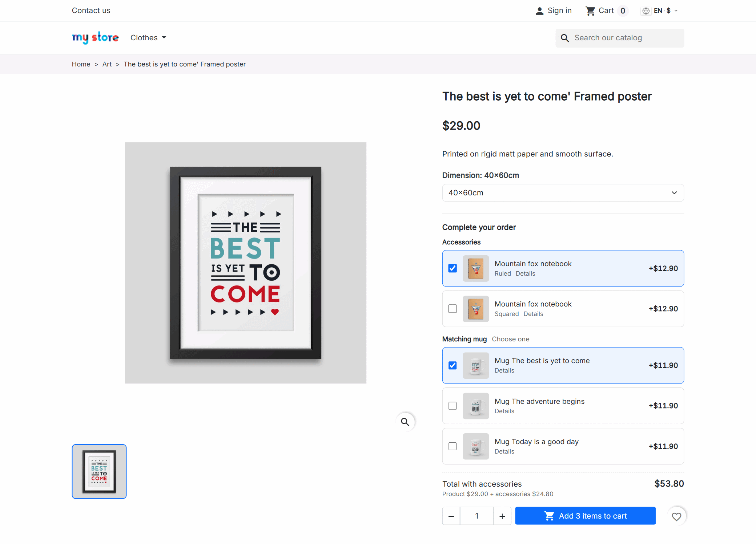Click the $53.80 total price
Image resolution: width=756 pixels, height=544 pixels.
click(x=669, y=484)
